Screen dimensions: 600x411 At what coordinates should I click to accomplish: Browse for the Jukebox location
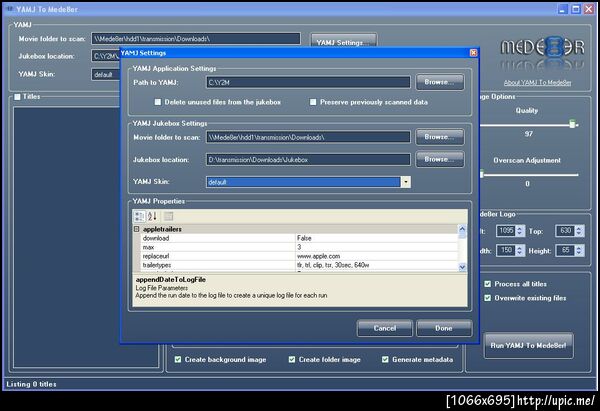pyautogui.click(x=440, y=159)
